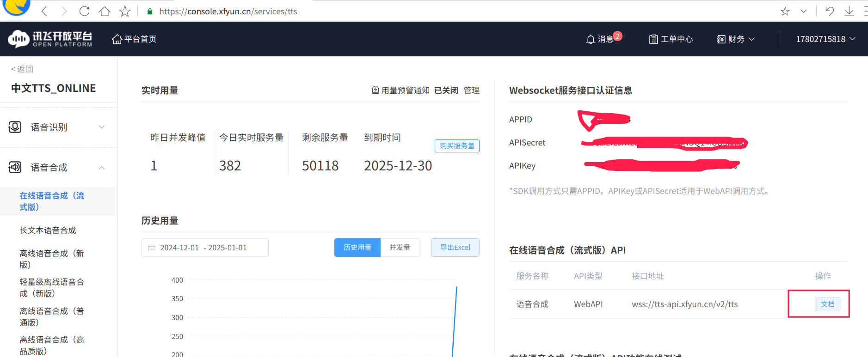Click the iFlytek Open Platform logo
868x357 pixels.
(x=50, y=39)
